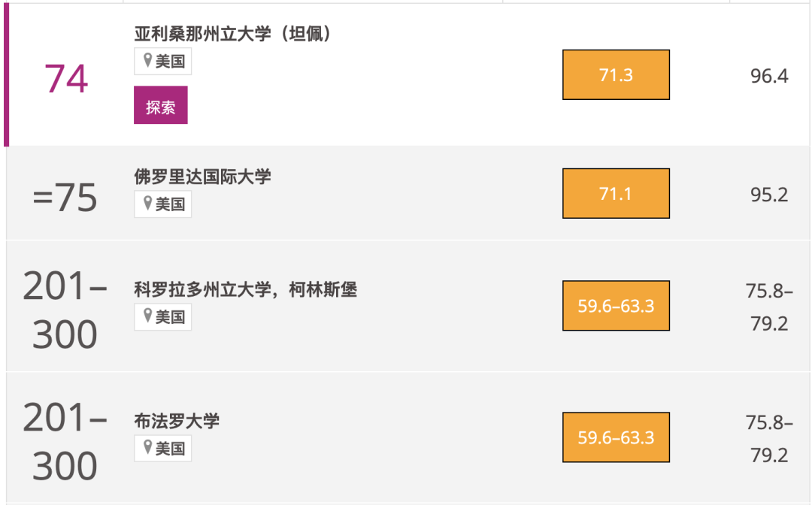Select 美国 tag for 佛罗里达国际大学
The width and height of the screenshot is (812, 505).
(x=163, y=204)
